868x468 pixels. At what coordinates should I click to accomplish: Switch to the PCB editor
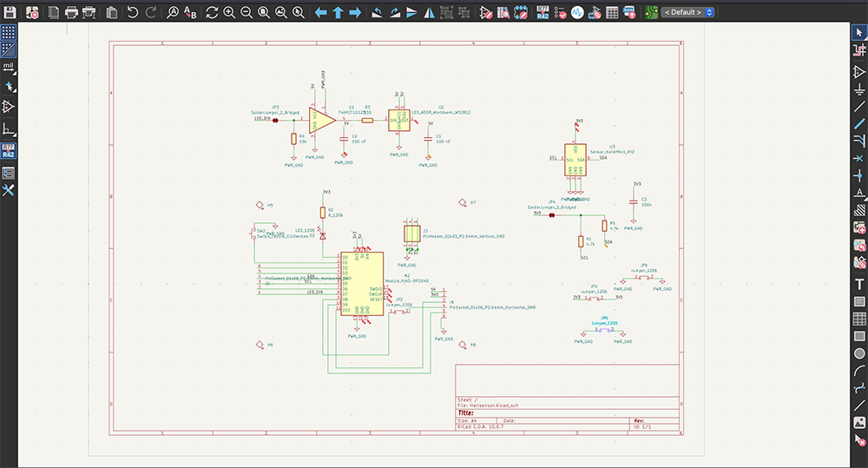pos(652,12)
